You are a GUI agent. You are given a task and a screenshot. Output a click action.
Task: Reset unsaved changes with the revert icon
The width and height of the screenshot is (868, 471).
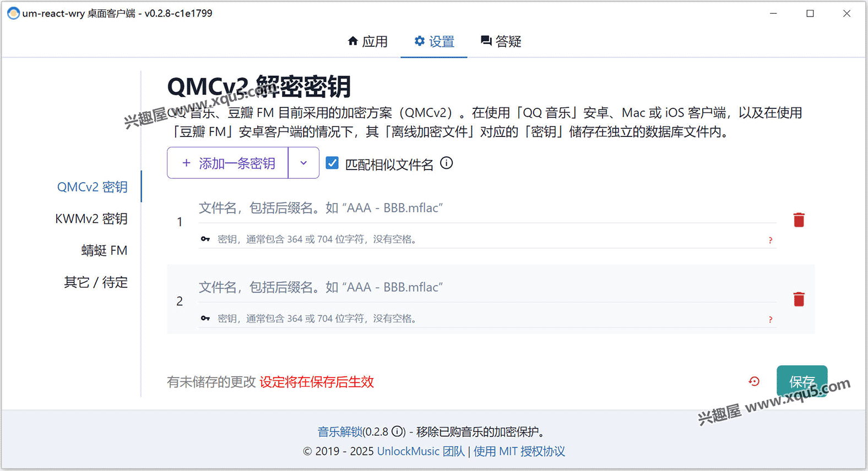754,381
